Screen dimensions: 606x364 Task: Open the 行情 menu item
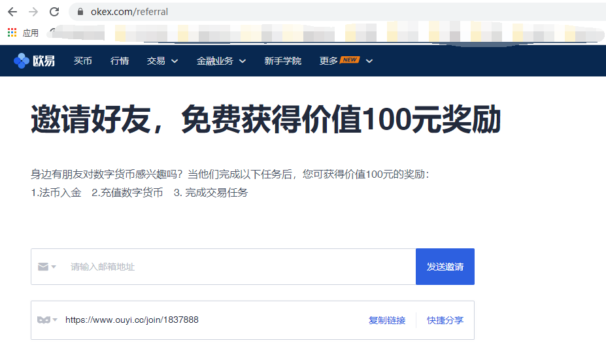coord(120,61)
